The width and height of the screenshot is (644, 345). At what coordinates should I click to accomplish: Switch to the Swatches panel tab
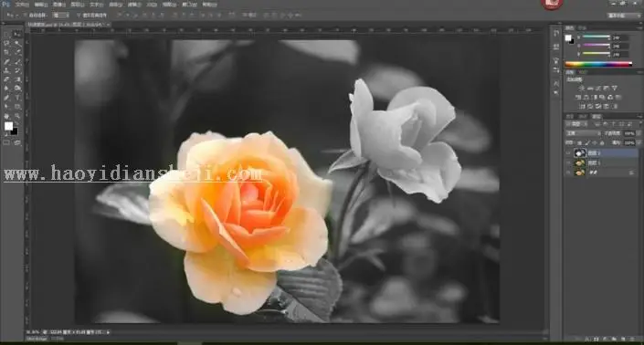(582, 27)
